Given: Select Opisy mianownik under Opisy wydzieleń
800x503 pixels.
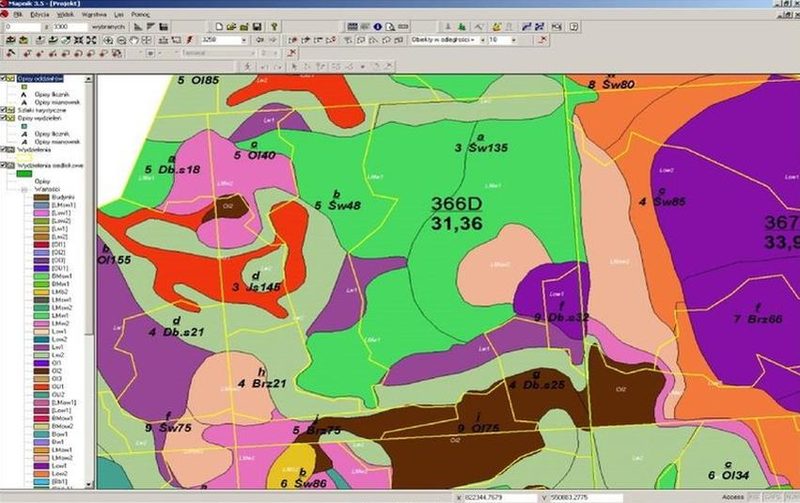Looking at the screenshot, I should point(58,142).
